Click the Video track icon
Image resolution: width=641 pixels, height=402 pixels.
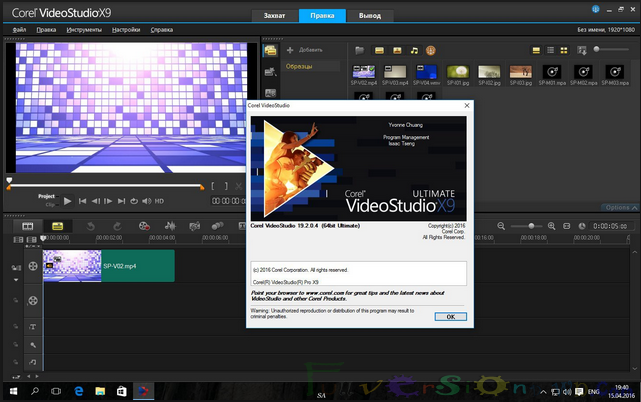pos(33,266)
